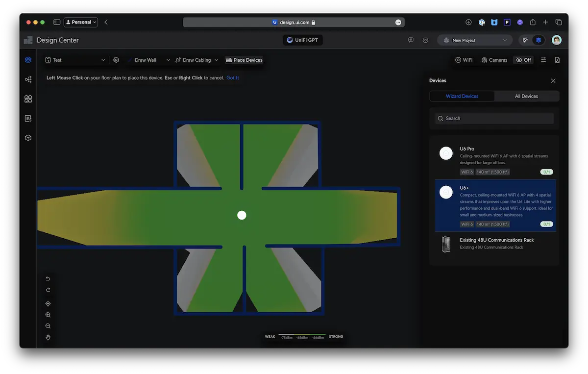Expand the Draw Cabling options arrow
Screen dimensions: 588x374
(217, 60)
